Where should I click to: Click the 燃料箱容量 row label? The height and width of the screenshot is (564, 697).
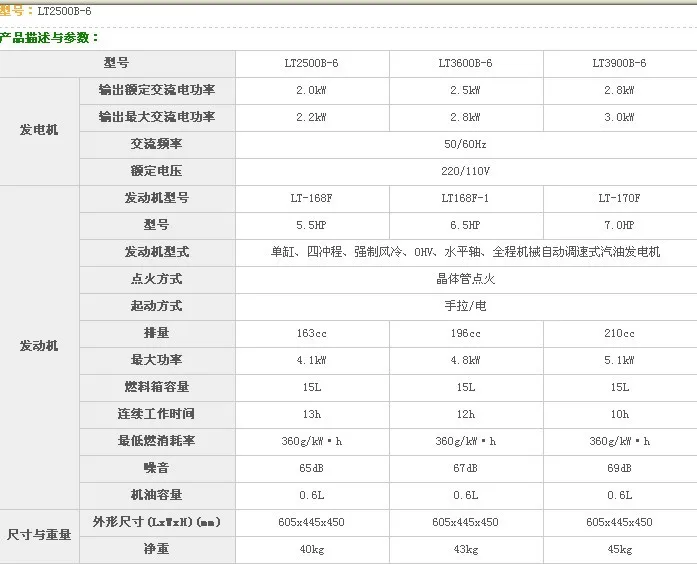pyautogui.click(x=156, y=387)
